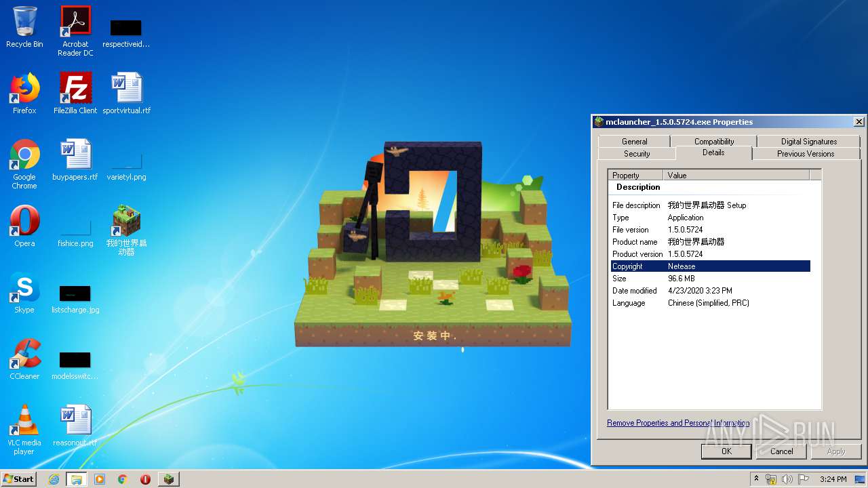The width and height of the screenshot is (868, 488).
Task: Show hidden system tray icons
Action: tap(756, 479)
